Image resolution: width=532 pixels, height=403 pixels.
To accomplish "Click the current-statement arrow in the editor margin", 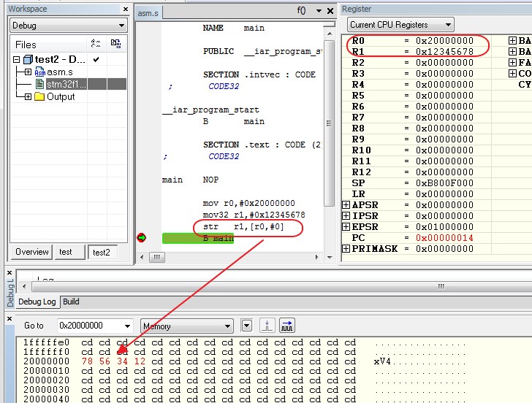I will point(142,237).
